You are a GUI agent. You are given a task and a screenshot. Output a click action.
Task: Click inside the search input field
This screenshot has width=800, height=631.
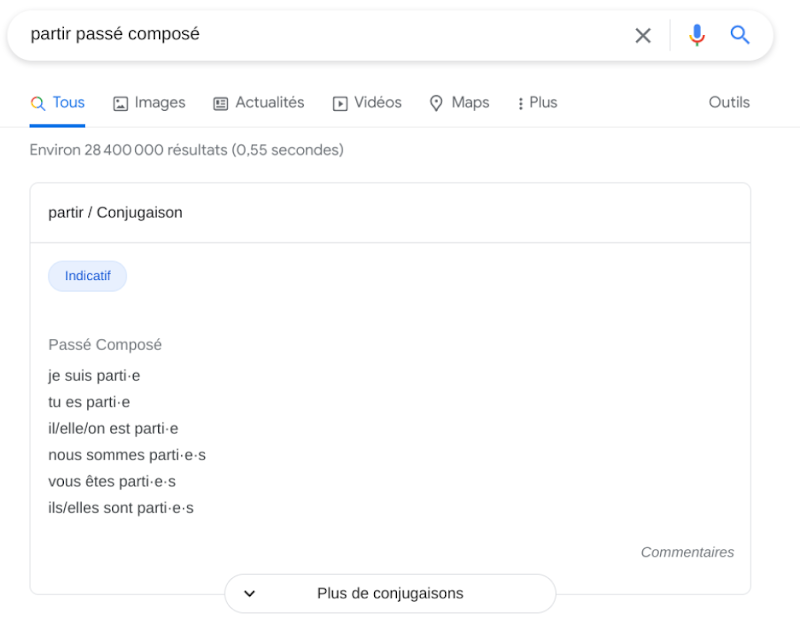tap(300, 34)
